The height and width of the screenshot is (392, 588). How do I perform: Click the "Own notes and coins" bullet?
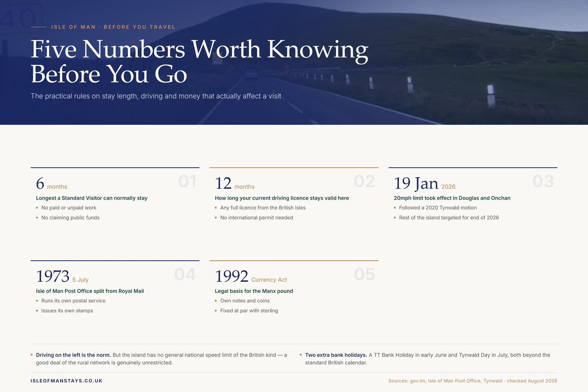(245, 301)
